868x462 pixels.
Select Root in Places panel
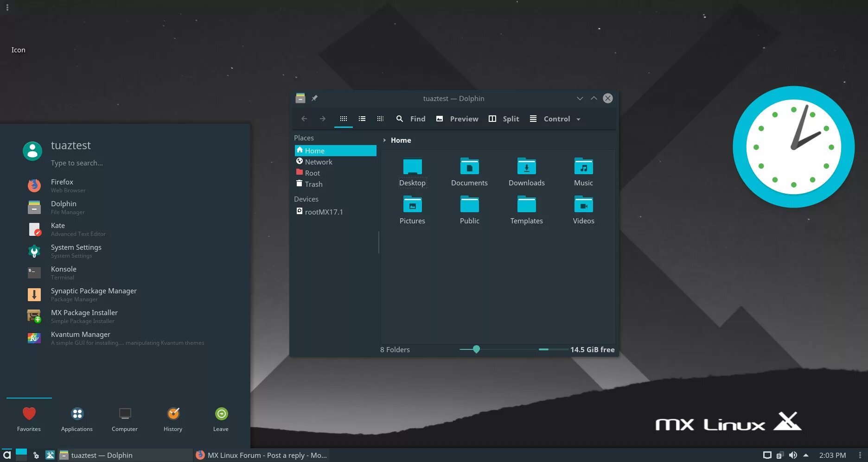click(335, 173)
